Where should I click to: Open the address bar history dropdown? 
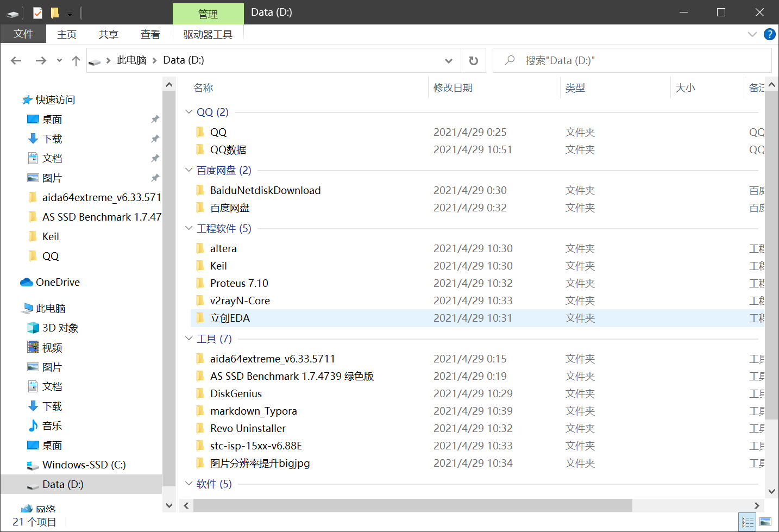click(449, 60)
